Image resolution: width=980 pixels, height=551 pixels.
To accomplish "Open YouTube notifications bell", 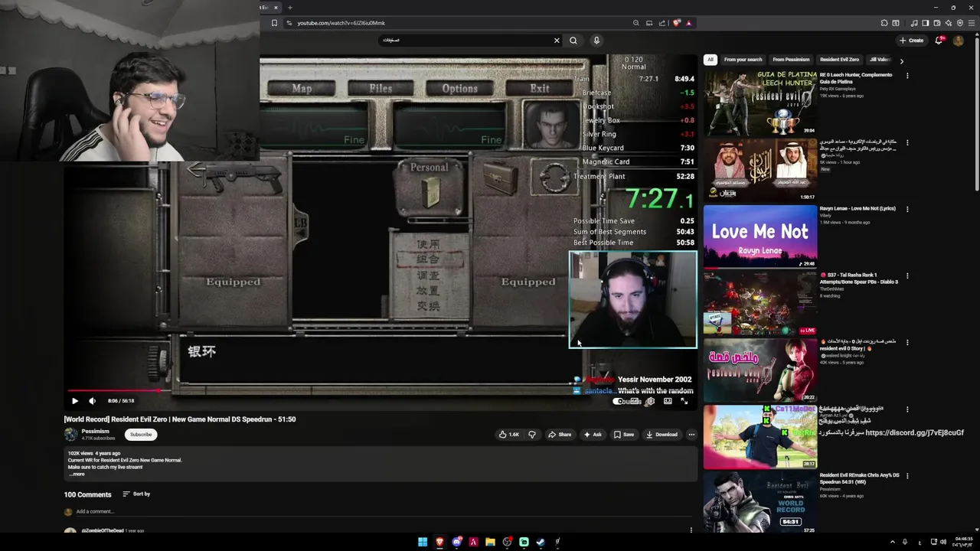I will 939,41.
